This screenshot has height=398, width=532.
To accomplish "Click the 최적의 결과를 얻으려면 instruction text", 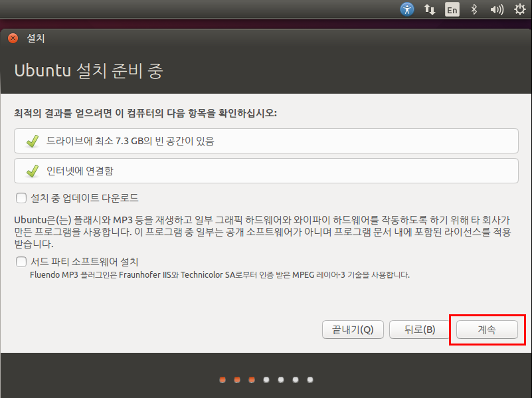I will (x=145, y=113).
